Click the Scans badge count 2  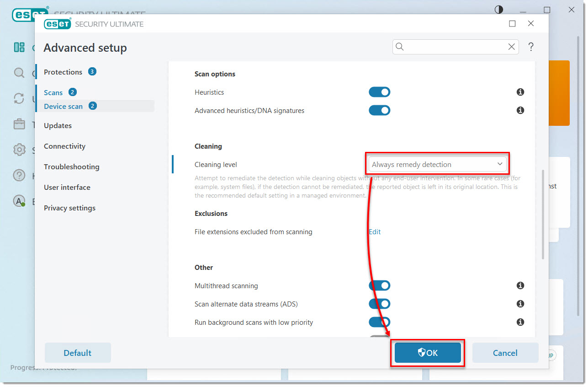tap(73, 92)
